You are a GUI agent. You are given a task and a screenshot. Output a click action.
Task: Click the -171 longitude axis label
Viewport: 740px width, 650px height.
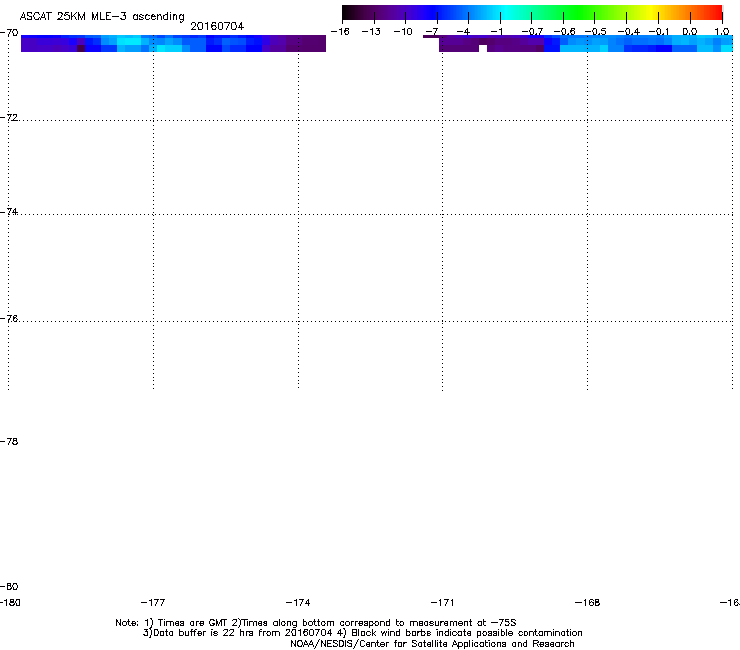pyautogui.click(x=442, y=603)
